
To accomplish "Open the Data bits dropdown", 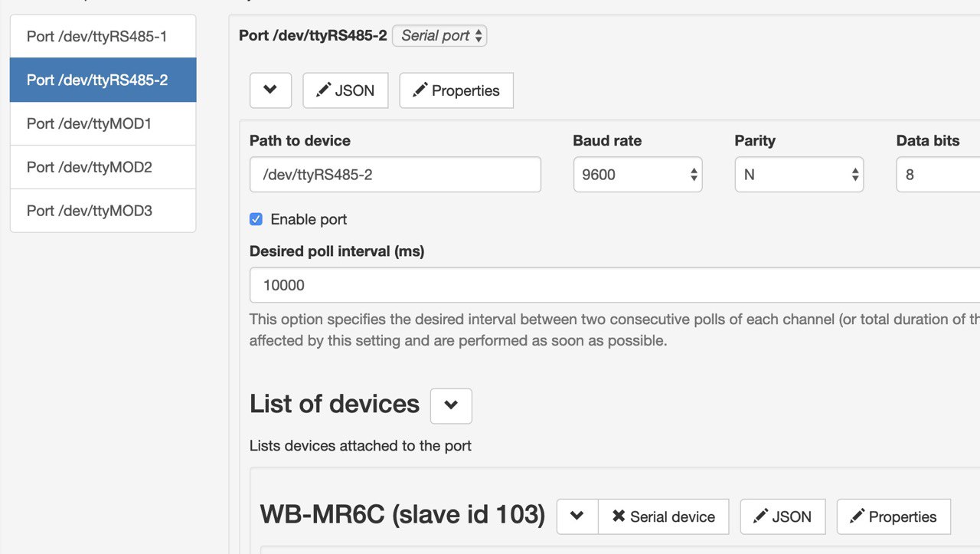I will click(x=939, y=175).
